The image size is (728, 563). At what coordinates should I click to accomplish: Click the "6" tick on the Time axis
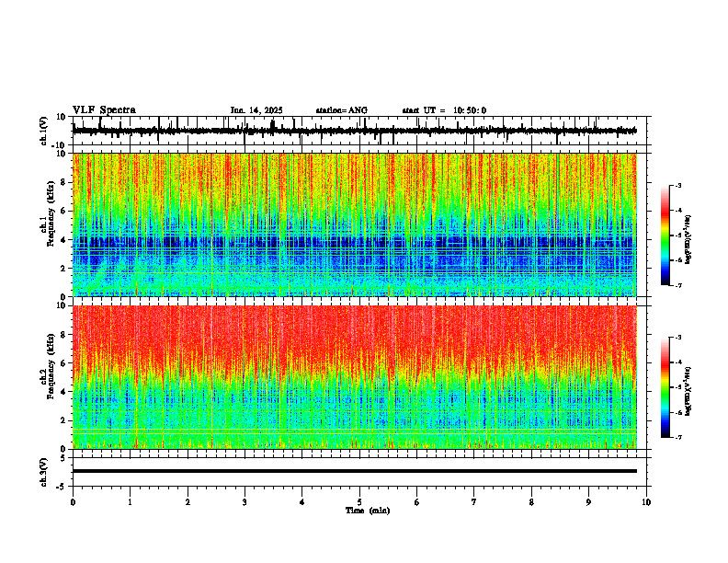tap(417, 502)
